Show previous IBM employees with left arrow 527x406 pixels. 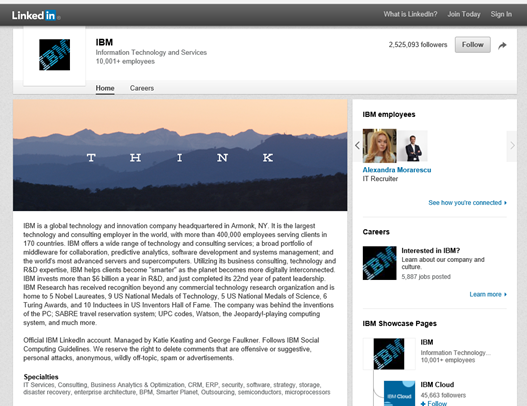coord(357,146)
